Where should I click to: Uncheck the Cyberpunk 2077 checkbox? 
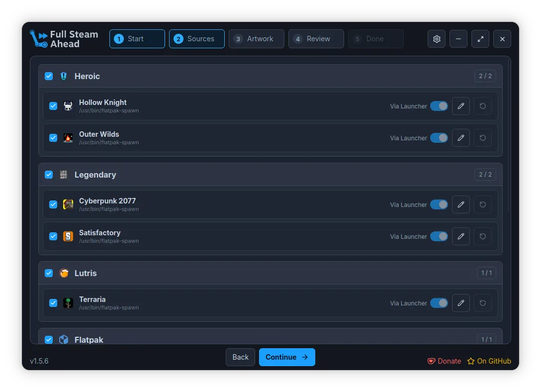coord(53,204)
